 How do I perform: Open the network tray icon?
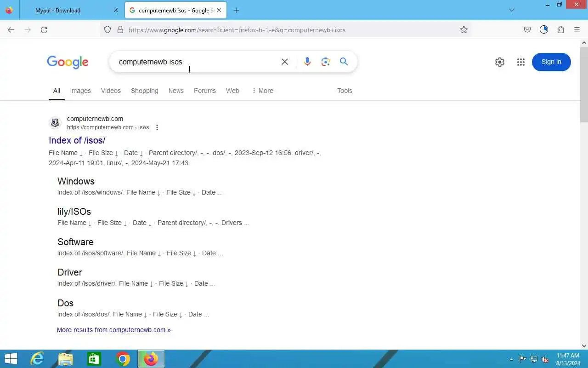(x=534, y=359)
